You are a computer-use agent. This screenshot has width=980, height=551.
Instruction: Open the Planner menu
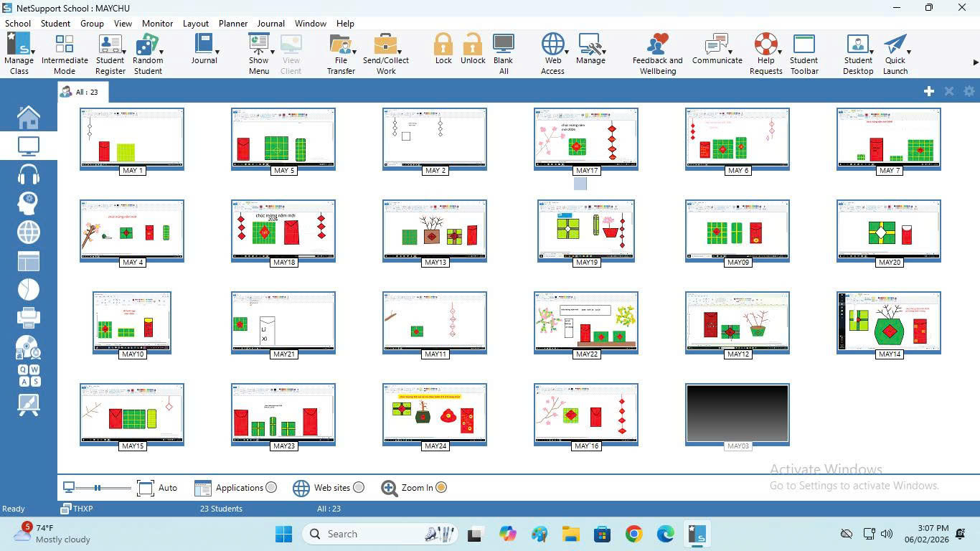tap(233, 23)
